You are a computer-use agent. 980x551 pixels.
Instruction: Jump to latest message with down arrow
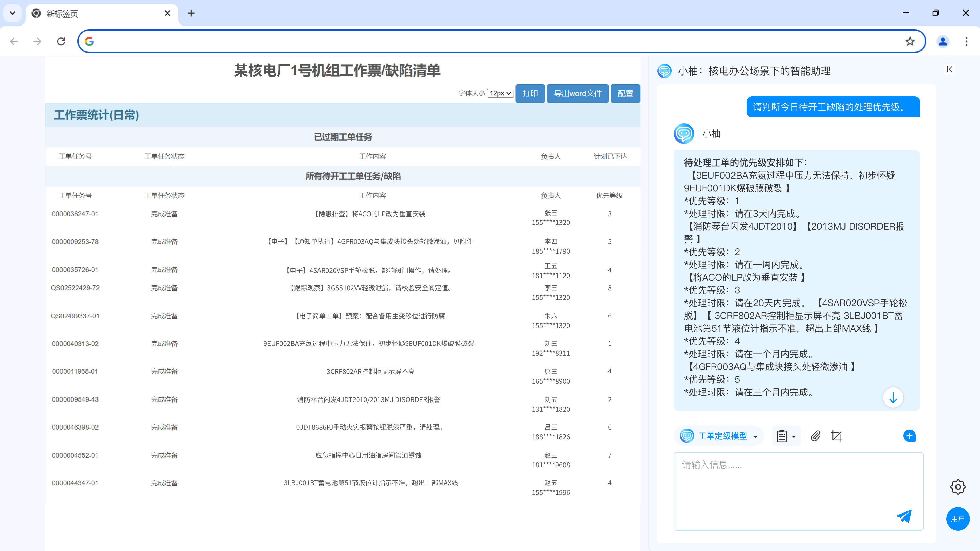[x=893, y=397]
